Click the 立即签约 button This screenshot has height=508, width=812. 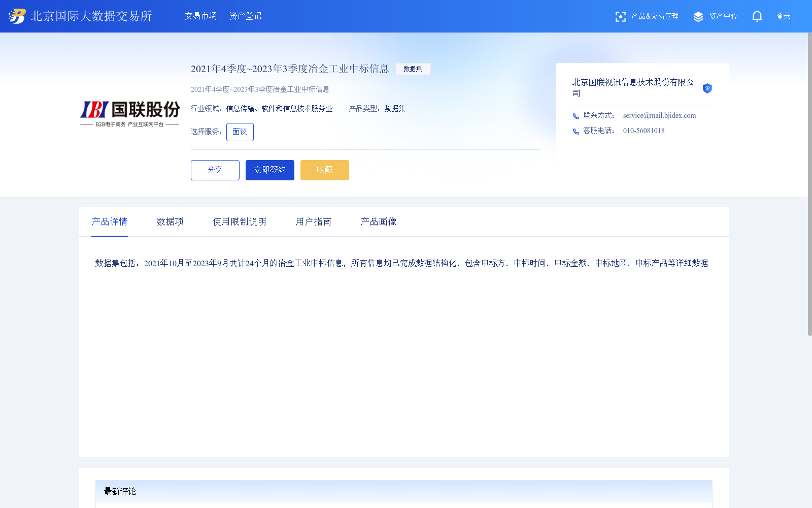pyautogui.click(x=270, y=170)
